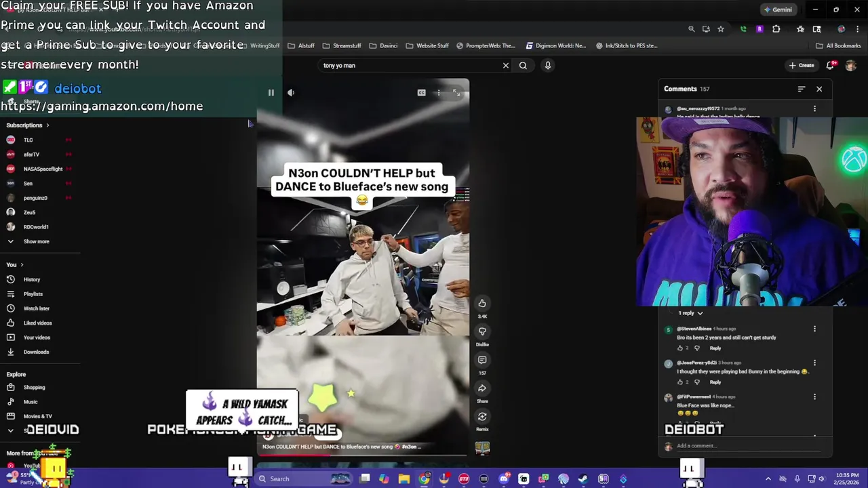This screenshot has height=488, width=868.
Task: Open the Davinci bookmarks folder
Action: tap(383, 46)
